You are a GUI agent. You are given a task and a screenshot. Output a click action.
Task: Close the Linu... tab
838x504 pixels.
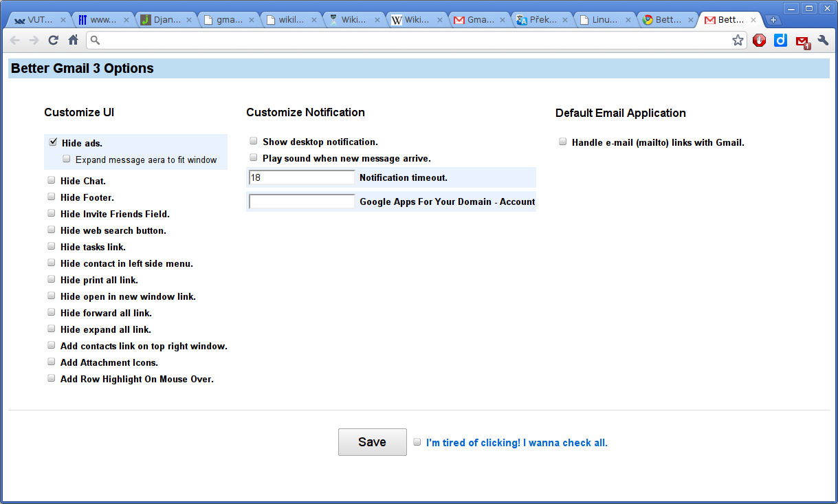coord(628,20)
